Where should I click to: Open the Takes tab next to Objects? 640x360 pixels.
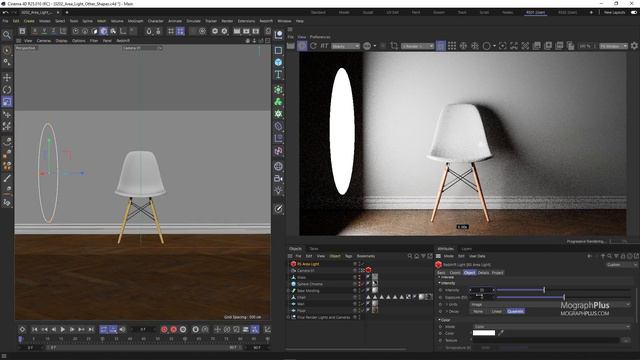coord(313,249)
